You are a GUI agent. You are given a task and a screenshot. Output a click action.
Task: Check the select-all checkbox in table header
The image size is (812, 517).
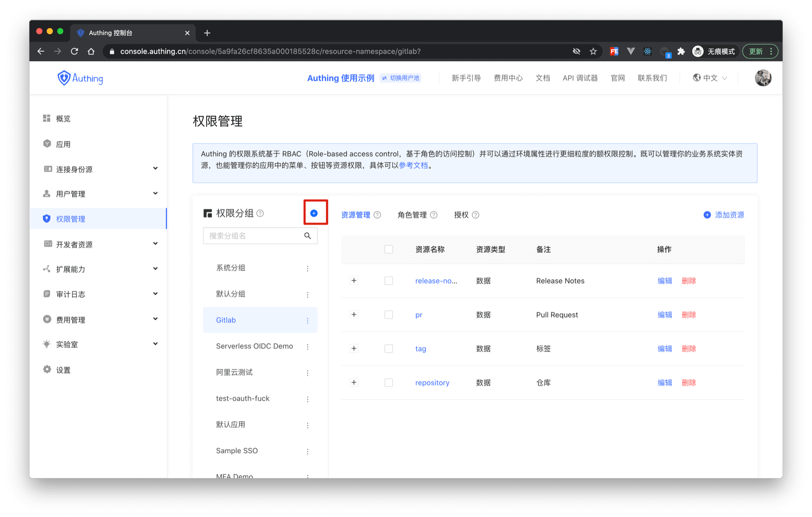[x=389, y=249]
